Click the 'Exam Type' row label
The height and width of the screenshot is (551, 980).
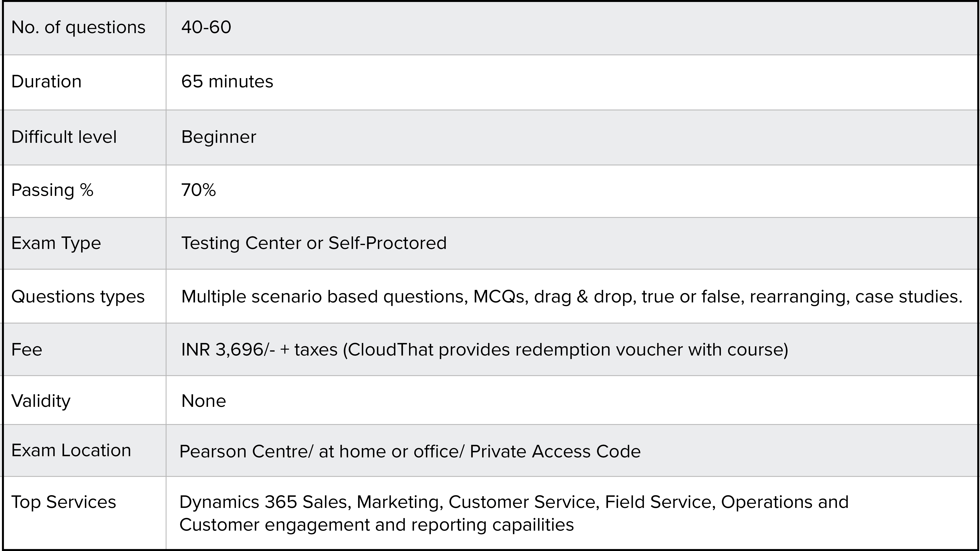coord(56,243)
